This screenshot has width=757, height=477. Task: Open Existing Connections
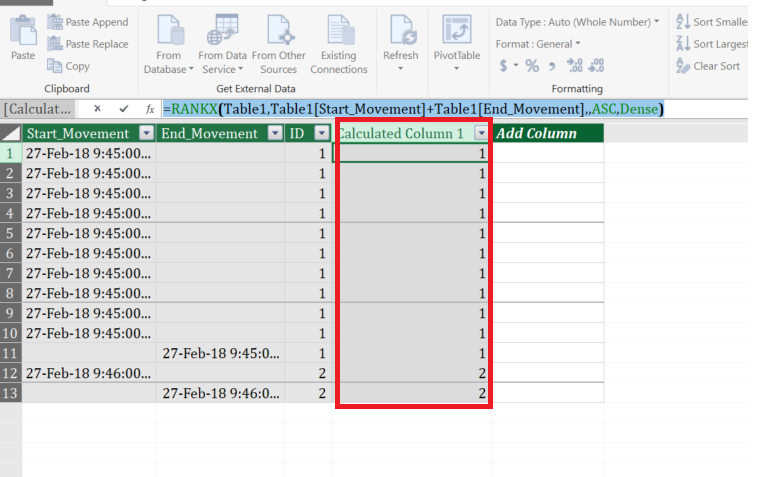(x=339, y=44)
